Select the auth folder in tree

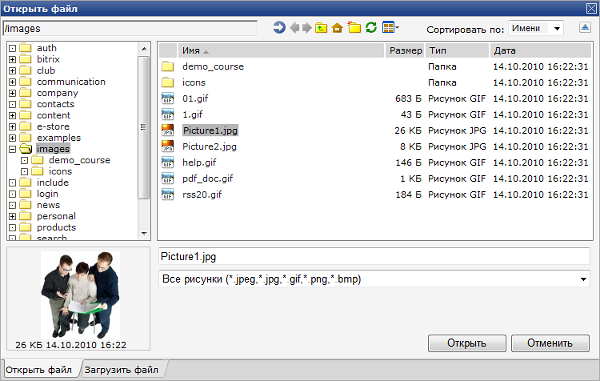(47, 48)
